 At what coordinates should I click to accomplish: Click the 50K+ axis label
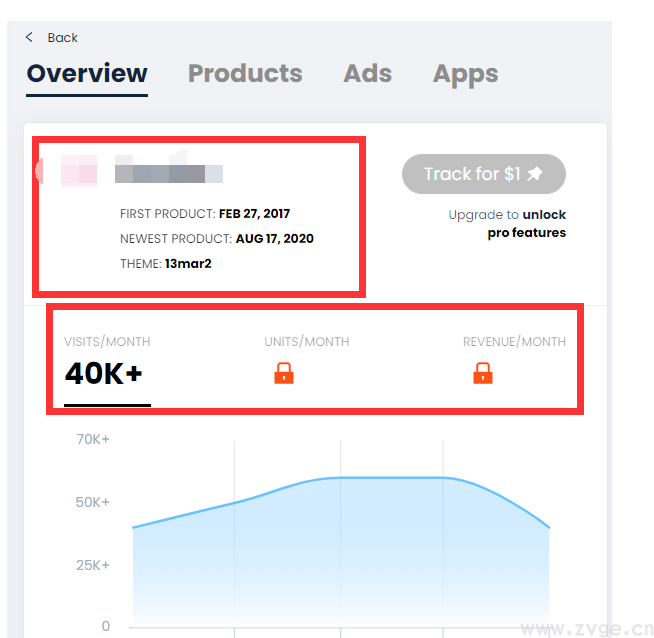coord(93,502)
